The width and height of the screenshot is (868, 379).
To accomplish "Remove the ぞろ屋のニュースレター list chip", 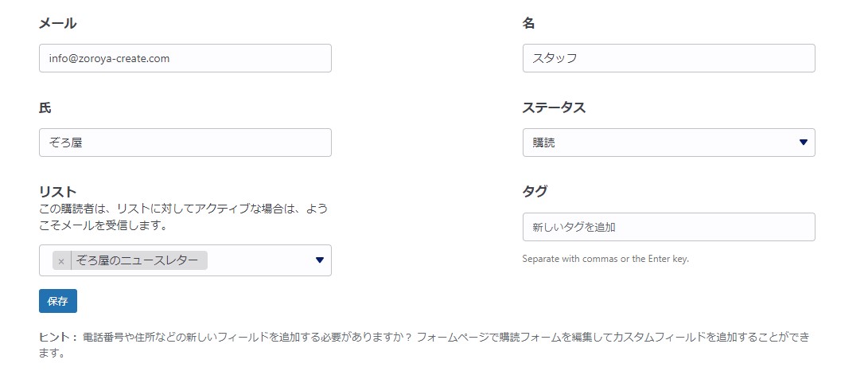I will pos(61,261).
